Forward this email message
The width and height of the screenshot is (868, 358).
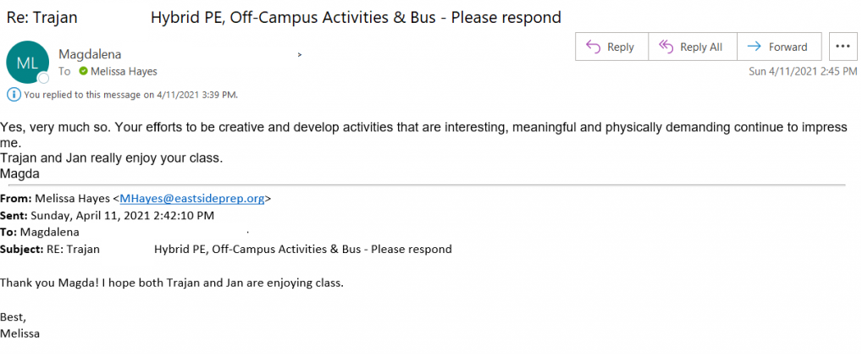[x=779, y=47]
